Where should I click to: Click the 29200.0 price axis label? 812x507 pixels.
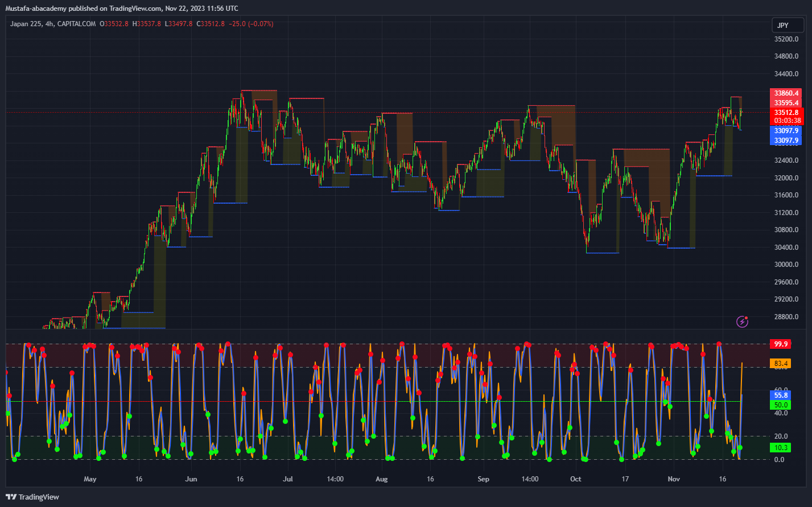coord(786,299)
